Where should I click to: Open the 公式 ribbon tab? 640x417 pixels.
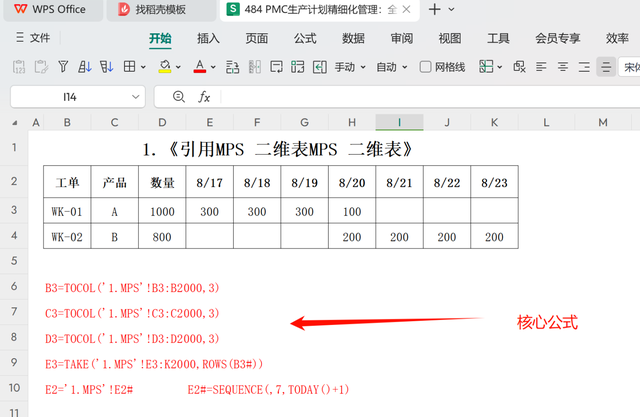coord(305,38)
